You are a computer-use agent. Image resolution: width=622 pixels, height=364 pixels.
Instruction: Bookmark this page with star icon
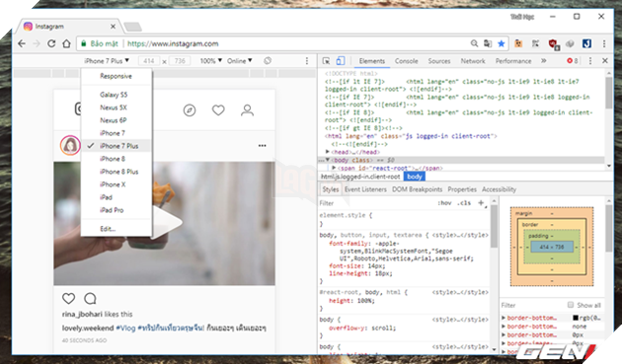[502, 43]
